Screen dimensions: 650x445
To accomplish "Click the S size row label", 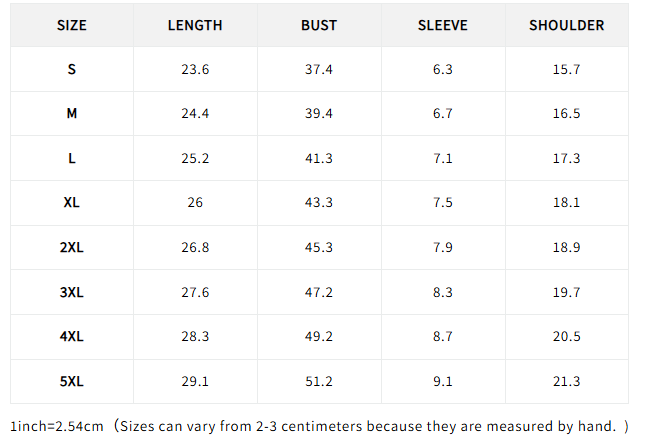I will 72,69.
